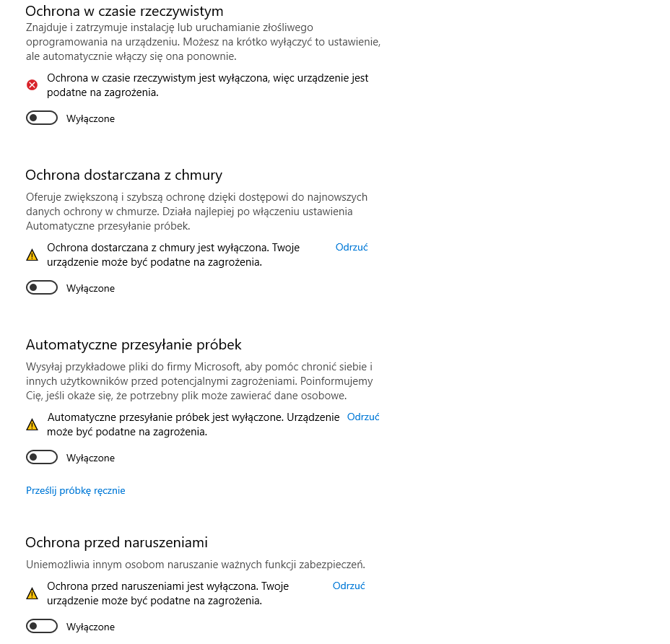Click the yellow warning icon for cloud protection
670x644 pixels.
(32, 255)
